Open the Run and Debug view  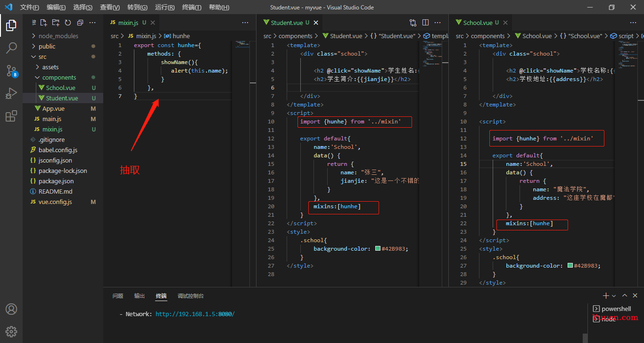(x=11, y=93)
